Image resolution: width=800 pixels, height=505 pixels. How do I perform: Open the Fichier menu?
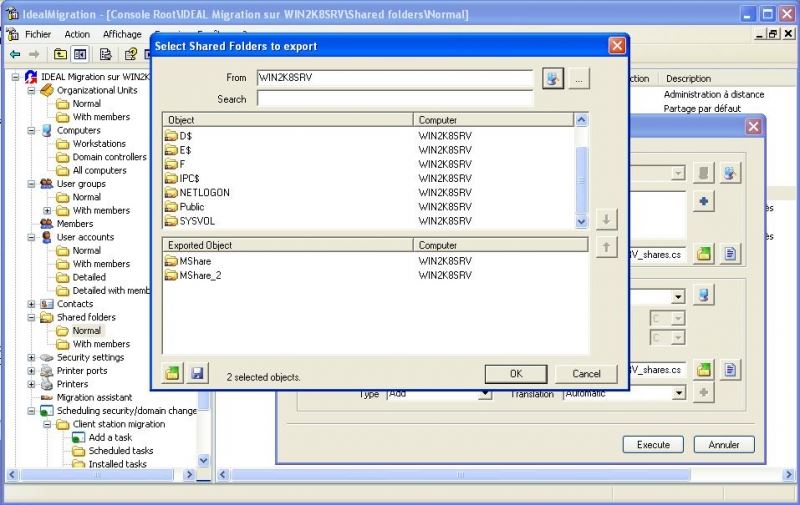coord(38,34)
